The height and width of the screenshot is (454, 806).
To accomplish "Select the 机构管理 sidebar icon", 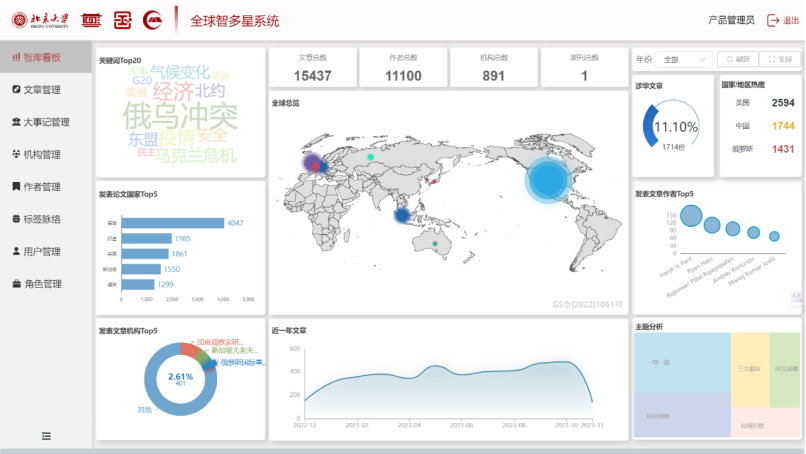I will (16, 154).
